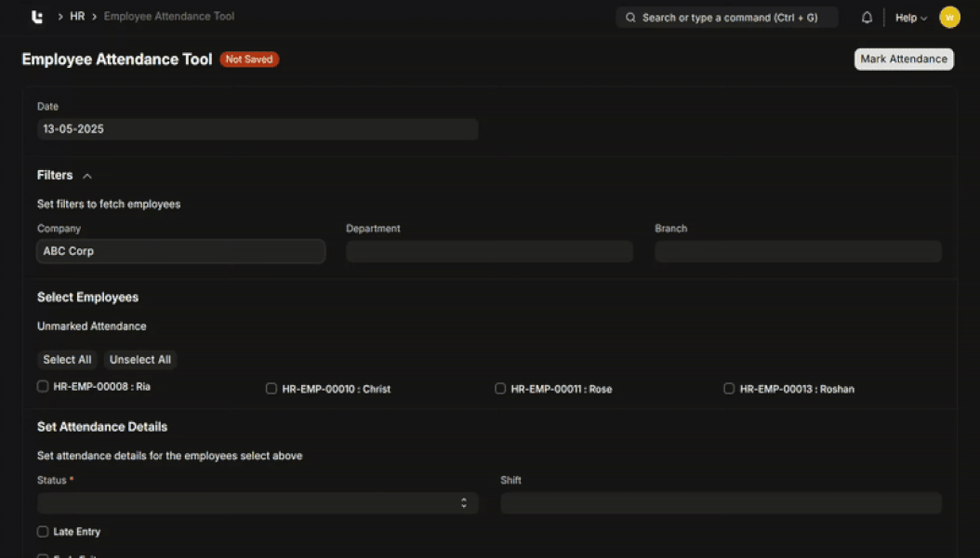Image resolution: width=980 pixels, height=558 pixels.
Task: Expand the Help menu
Action: coord(910,18)
